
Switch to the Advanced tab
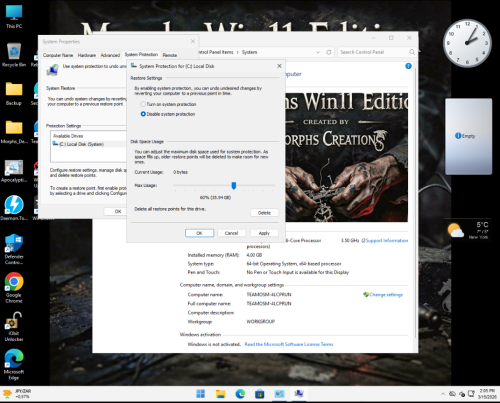pos(110,55)
